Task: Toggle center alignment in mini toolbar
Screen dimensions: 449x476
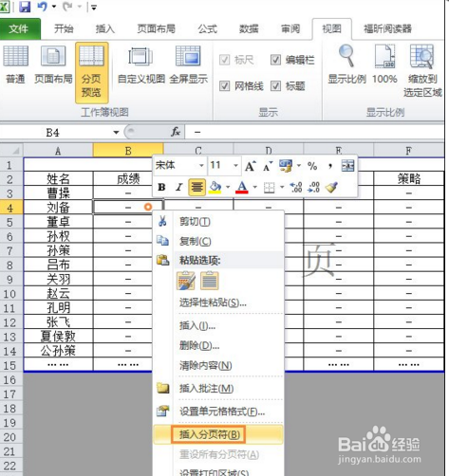Action: 196,187
